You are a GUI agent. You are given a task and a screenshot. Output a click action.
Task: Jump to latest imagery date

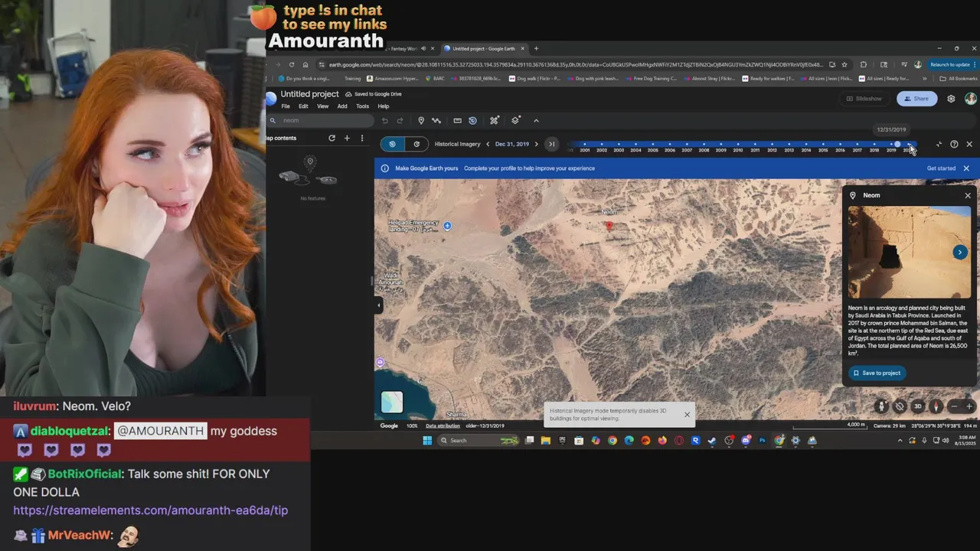[x=551, y=144]
